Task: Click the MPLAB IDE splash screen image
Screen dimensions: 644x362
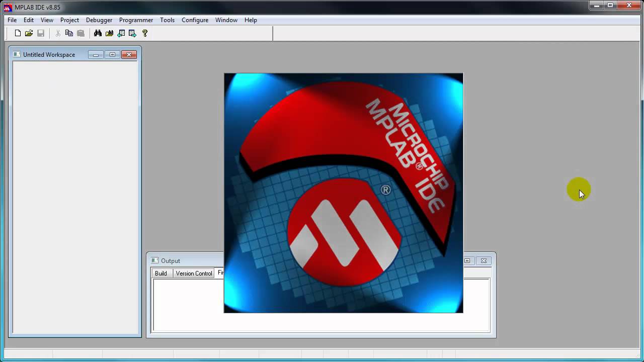Action: pyautogui.click(x=344, y=193)
